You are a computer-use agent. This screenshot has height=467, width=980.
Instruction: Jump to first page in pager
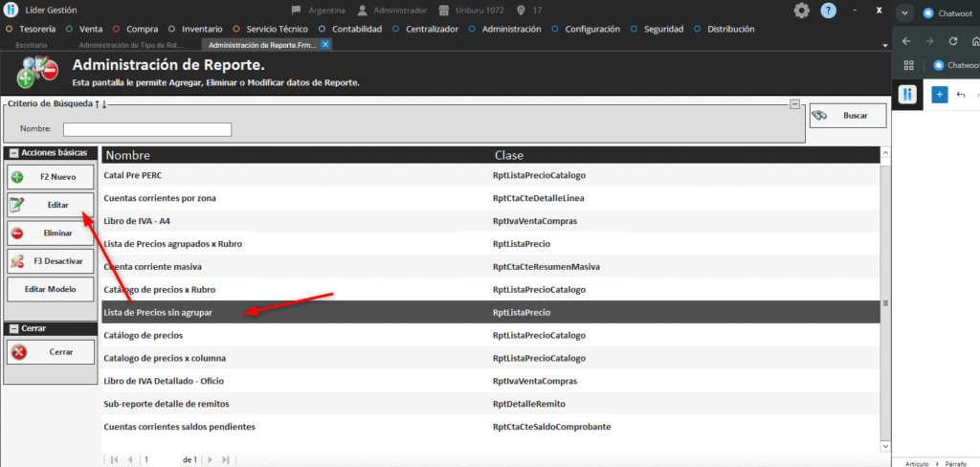pos(115,459)
